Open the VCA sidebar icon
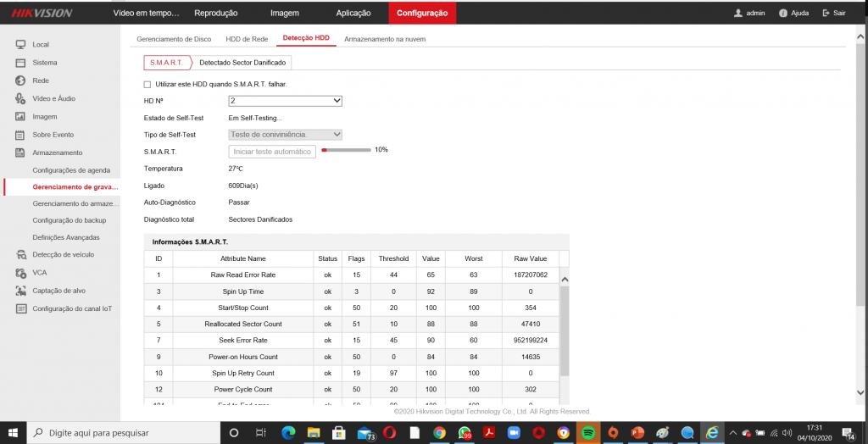 (x=20, y=272)
